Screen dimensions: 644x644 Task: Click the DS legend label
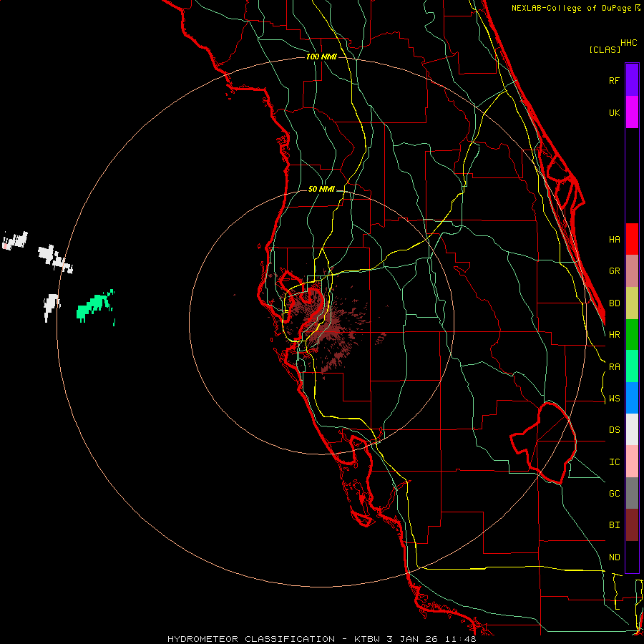pos(614,430)
